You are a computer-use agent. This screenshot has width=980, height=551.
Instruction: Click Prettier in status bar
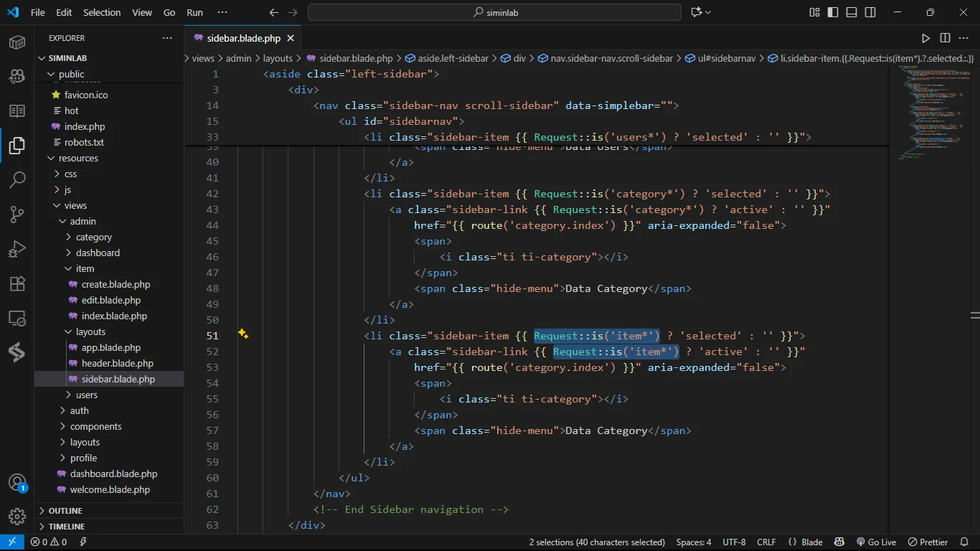tap(928, 542)
